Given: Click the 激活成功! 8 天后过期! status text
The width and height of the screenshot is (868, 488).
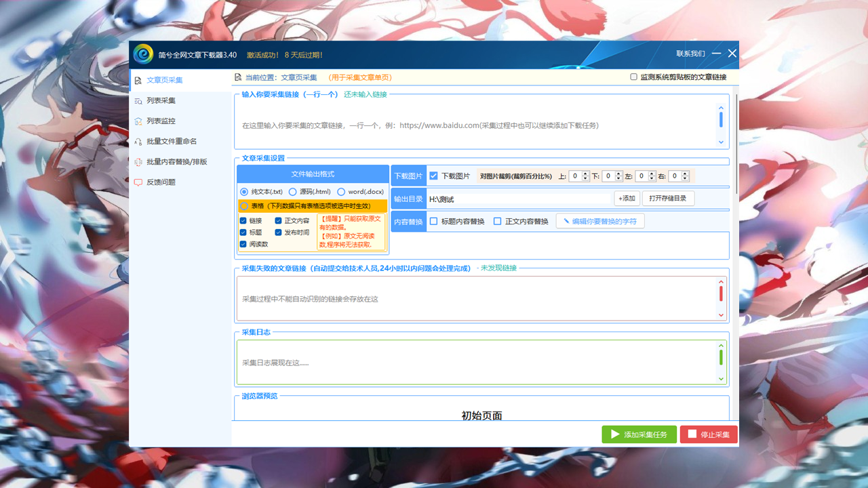Looking at the screenshot, I should 284,55.
